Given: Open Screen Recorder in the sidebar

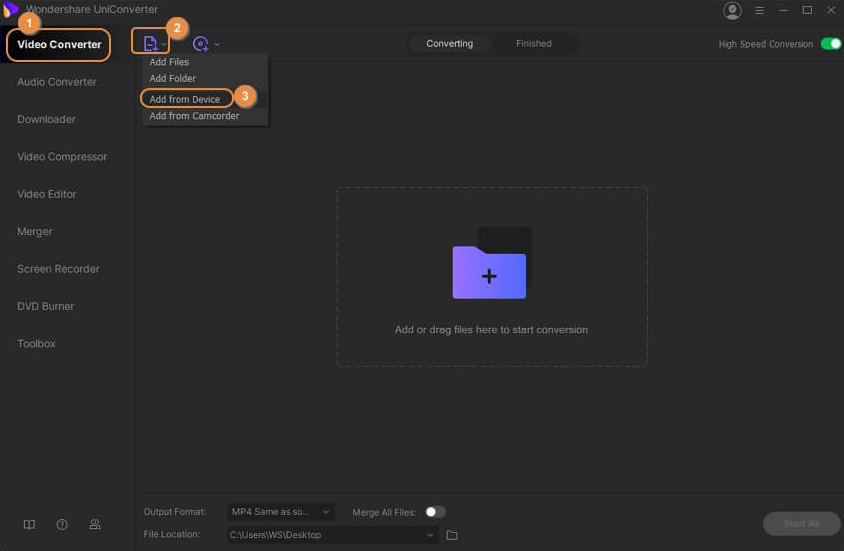Looking at the screenshot, I should [x=58, y=269].
